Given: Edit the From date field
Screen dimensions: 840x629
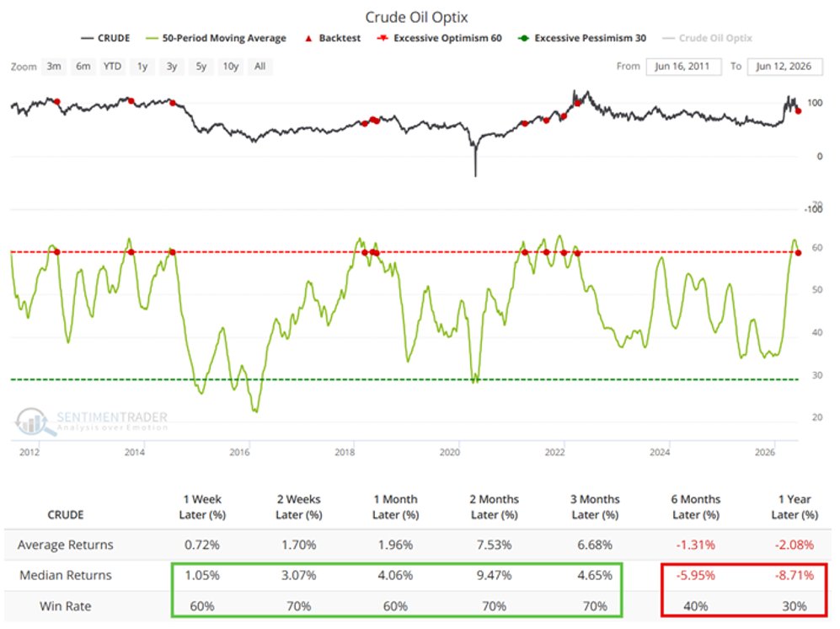Looking at the screenshot, I should (x=683, y=67).
